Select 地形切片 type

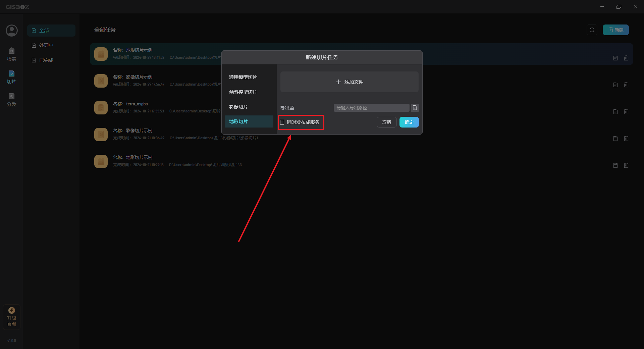[249, 121]
